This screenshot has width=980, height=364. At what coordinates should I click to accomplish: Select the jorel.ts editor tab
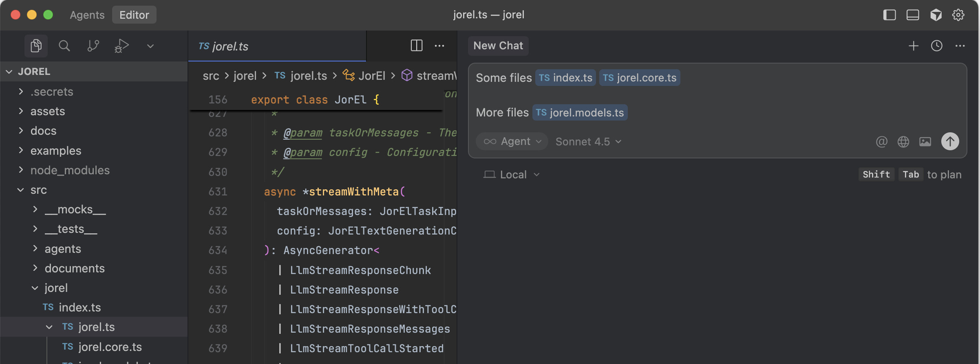[230, 46]
